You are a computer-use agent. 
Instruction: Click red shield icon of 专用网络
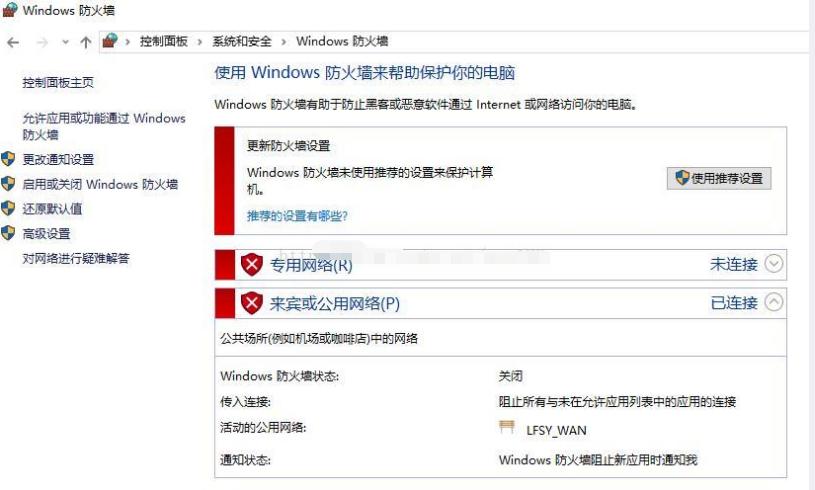pos(252,264)
